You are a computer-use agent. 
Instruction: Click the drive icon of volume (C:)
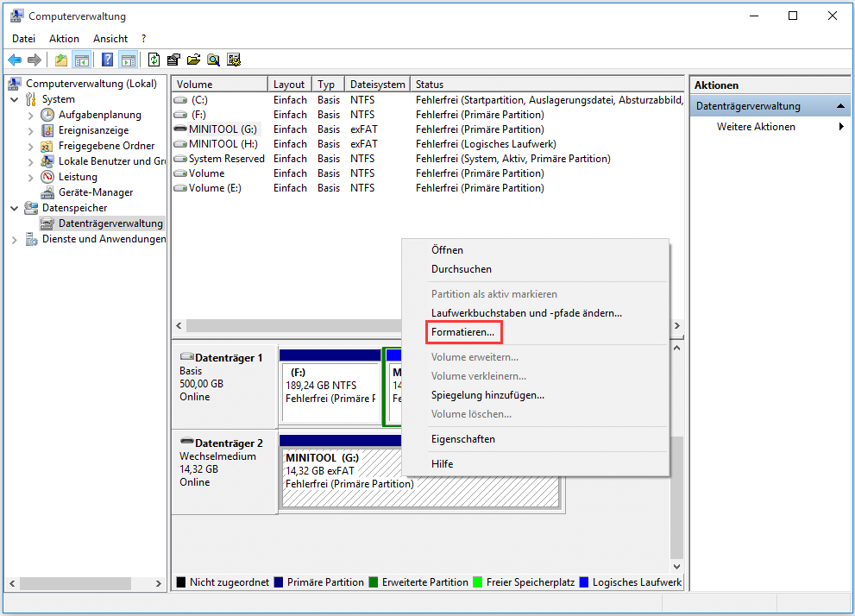tap(180, 100)
